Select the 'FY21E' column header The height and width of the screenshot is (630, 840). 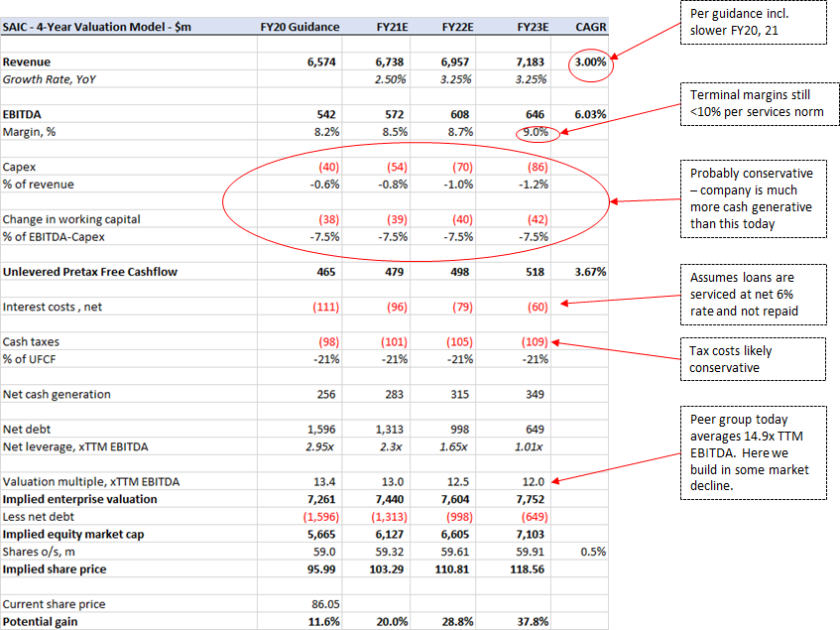392,27
